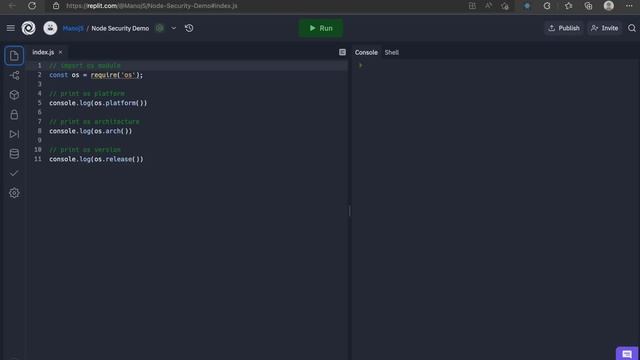The height and width of the screenshot is (360, 640).
Task: View site info via the address bar lock
Action: click(x=56, y=6)
